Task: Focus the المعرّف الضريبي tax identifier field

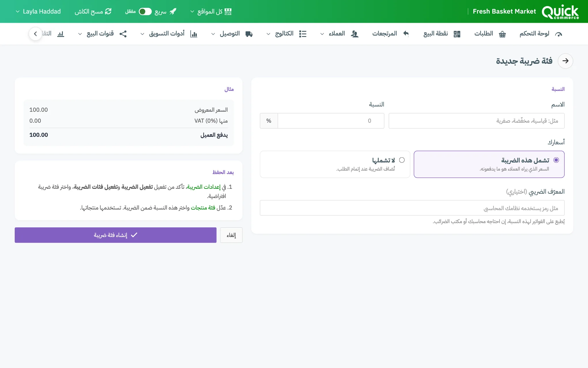Action: [x=412, y=208]
